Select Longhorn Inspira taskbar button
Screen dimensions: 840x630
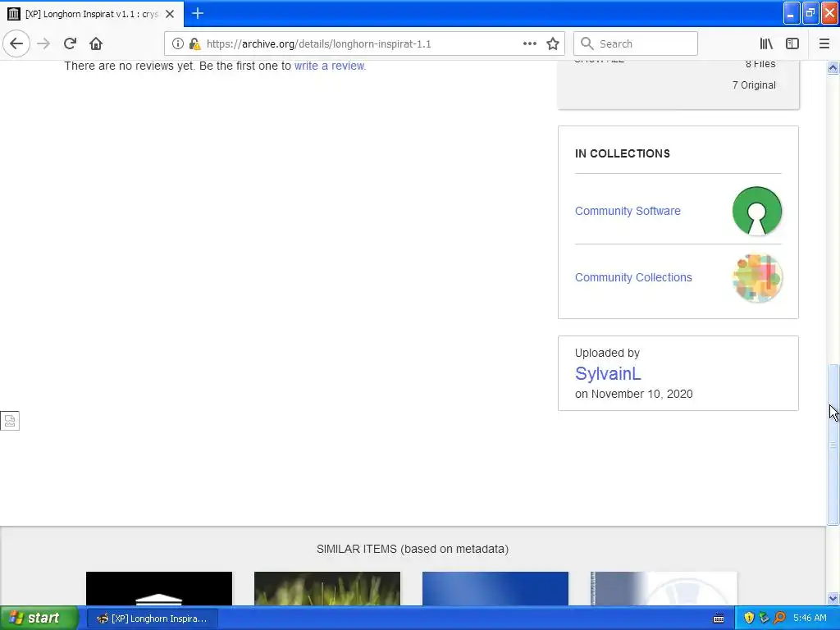click(152, 619)
